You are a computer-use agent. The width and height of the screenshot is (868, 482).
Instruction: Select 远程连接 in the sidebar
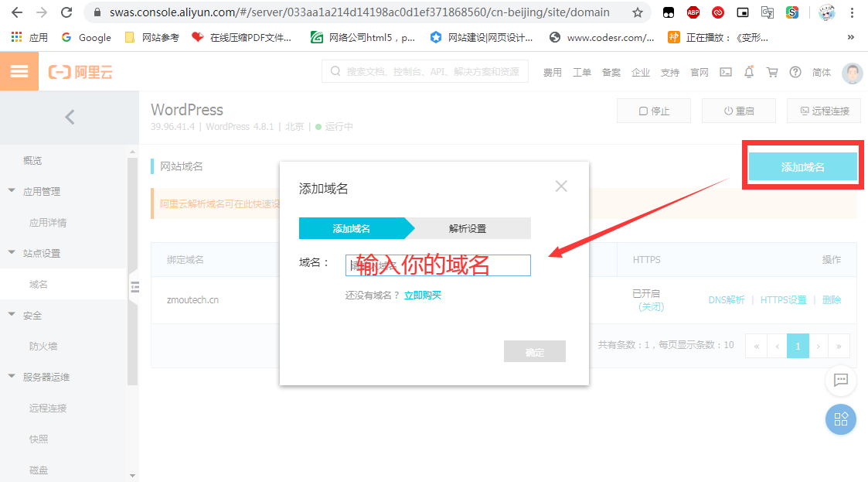[48, 408]
